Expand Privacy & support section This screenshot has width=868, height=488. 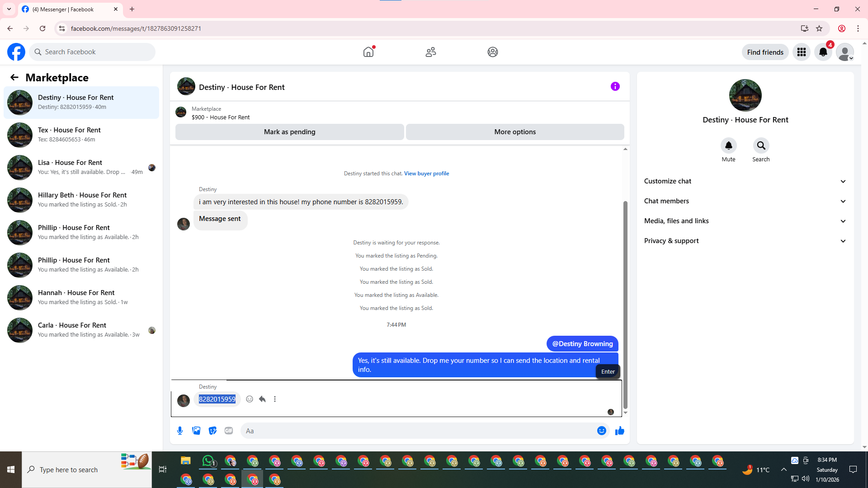(x=745, y=241)
